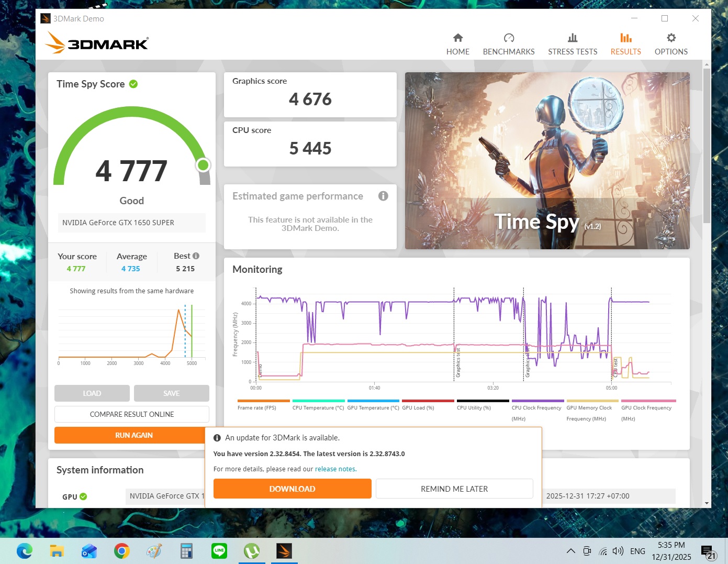Open the Home navigation icon
This screenshot has width=728, height=564.
pos(457,38)
